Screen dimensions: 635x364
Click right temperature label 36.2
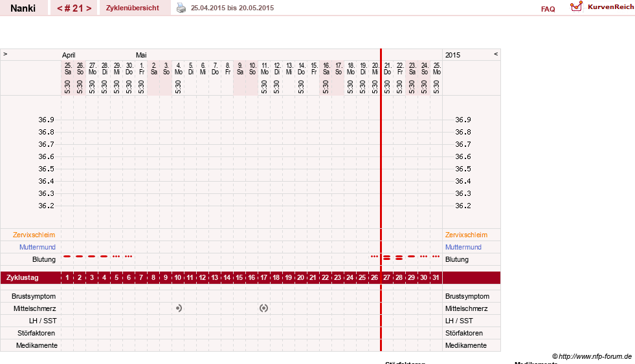click(x=463, y=206)
